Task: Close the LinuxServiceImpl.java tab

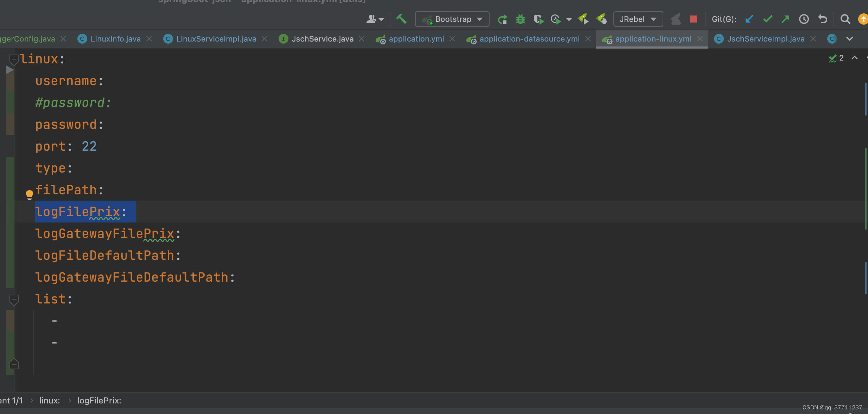Action: point(264,39)
